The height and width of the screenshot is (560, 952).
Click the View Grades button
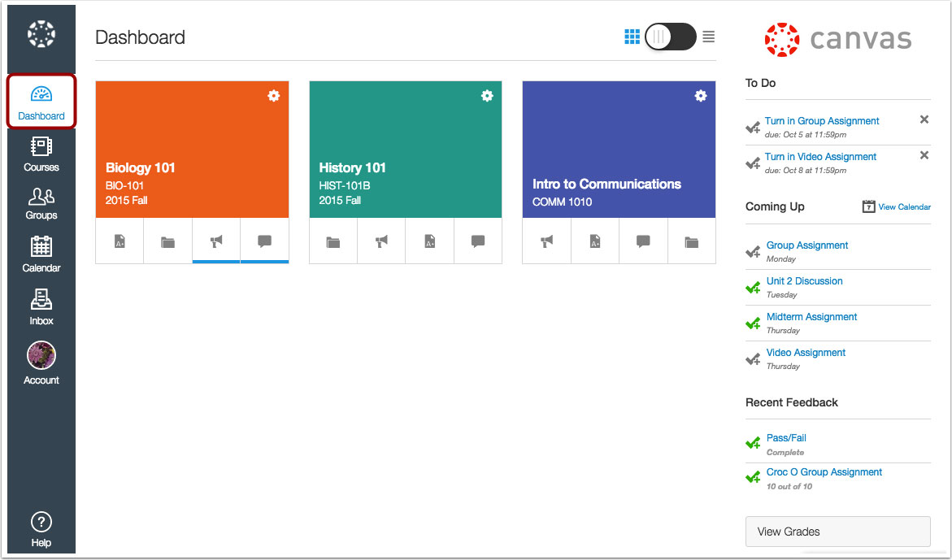(x=837, y=532)
